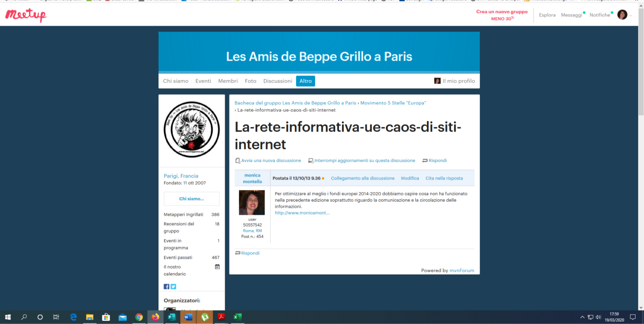Image resolution: width=644 pixels, height=324 pixels.
Task: Click the Roma, RM location link
Action: tap(253, 231)
